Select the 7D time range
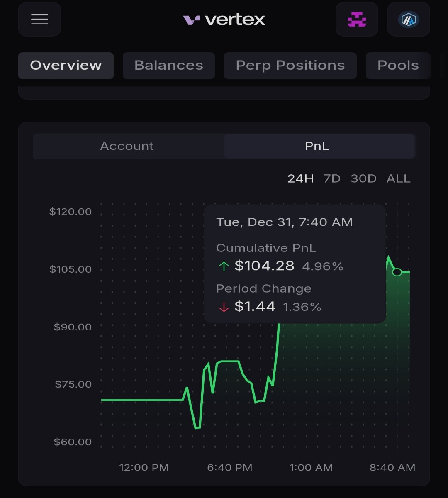The height and width of the screenshot is (498, 448). (x=332, y=179)
